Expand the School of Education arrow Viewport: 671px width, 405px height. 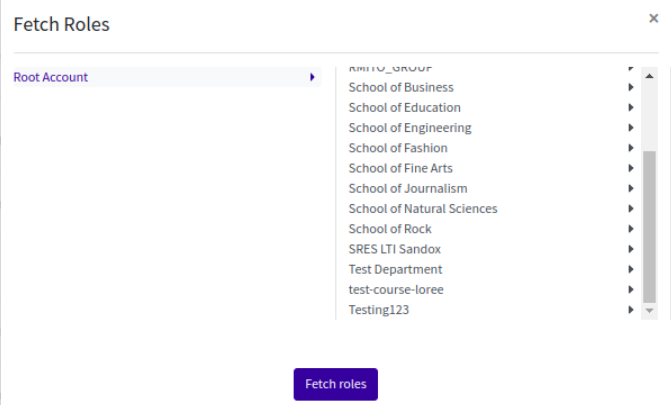click(x=631, y=107)
